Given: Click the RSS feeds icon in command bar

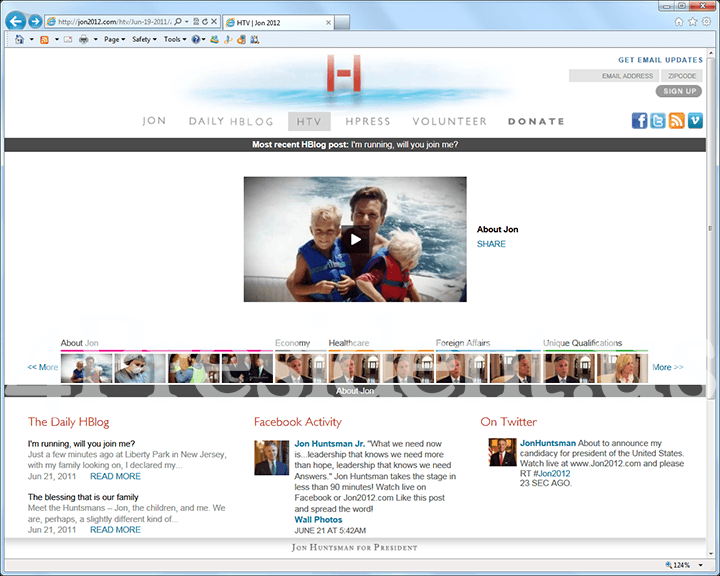Looking at the screenshot, I should coord(45,40).
